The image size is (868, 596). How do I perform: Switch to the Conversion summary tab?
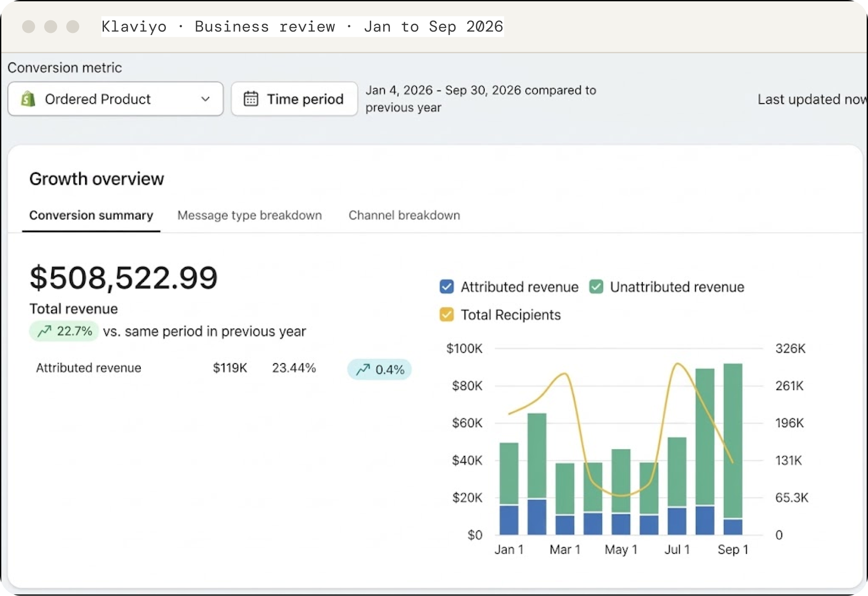[91, 216]
